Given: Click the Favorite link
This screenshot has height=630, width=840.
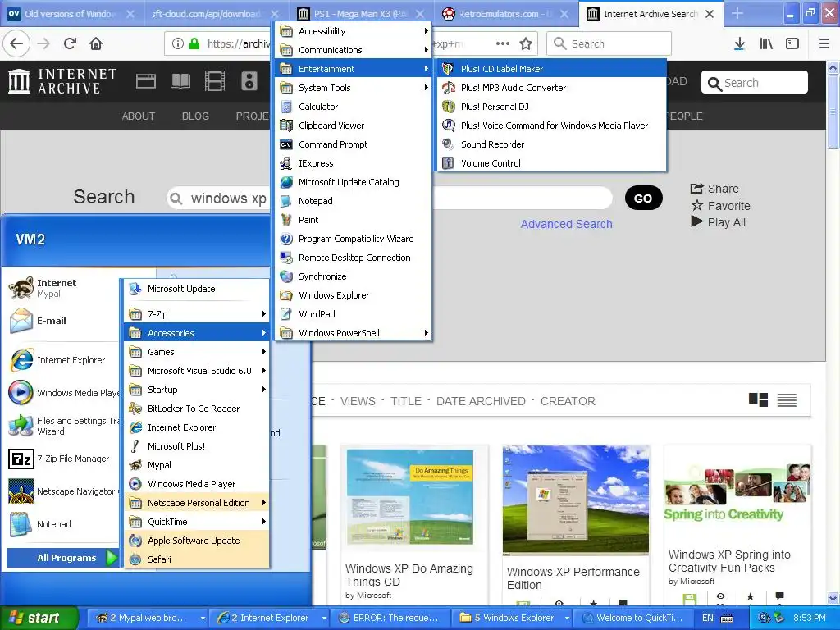Looking at the screenshot, I should click(x=720, y=206).
